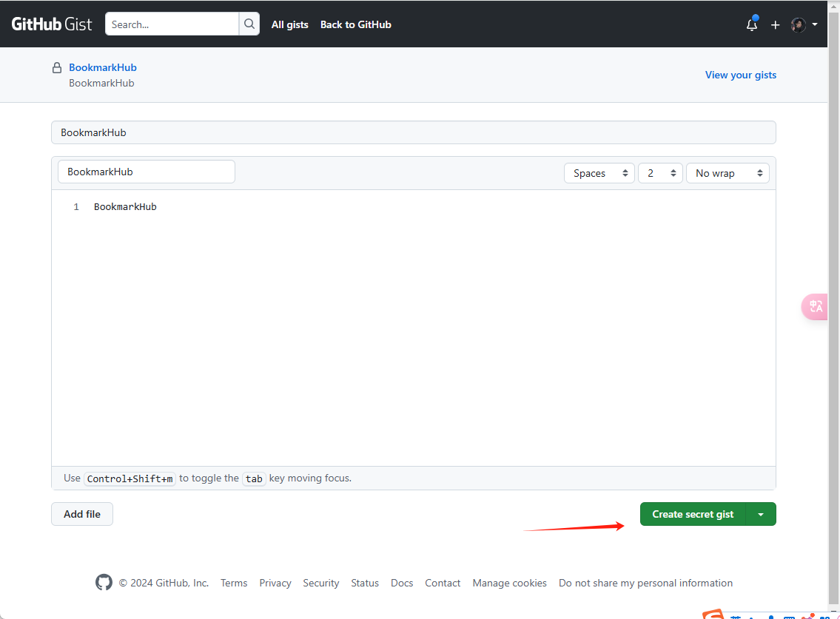Screen dimensions: 840x619
Task: Open the Security footer link
Action: pyautogui.click(x=321, y=583)
